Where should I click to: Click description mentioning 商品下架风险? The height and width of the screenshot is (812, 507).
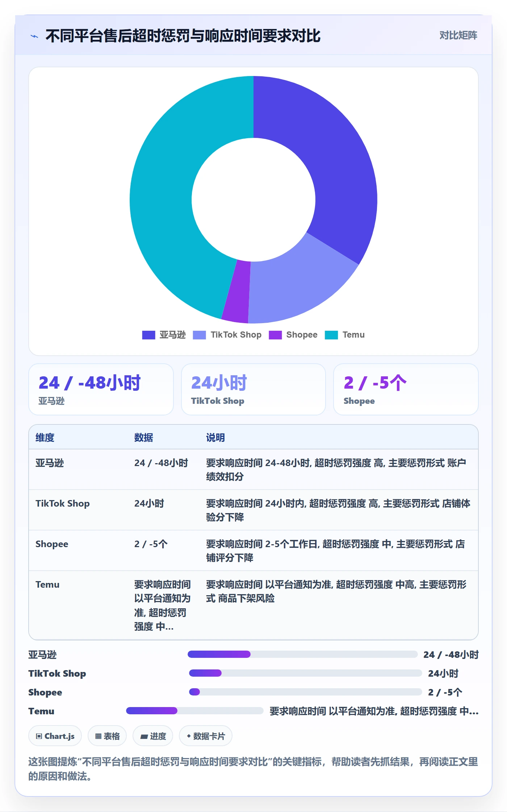click(x=336, y=591)
